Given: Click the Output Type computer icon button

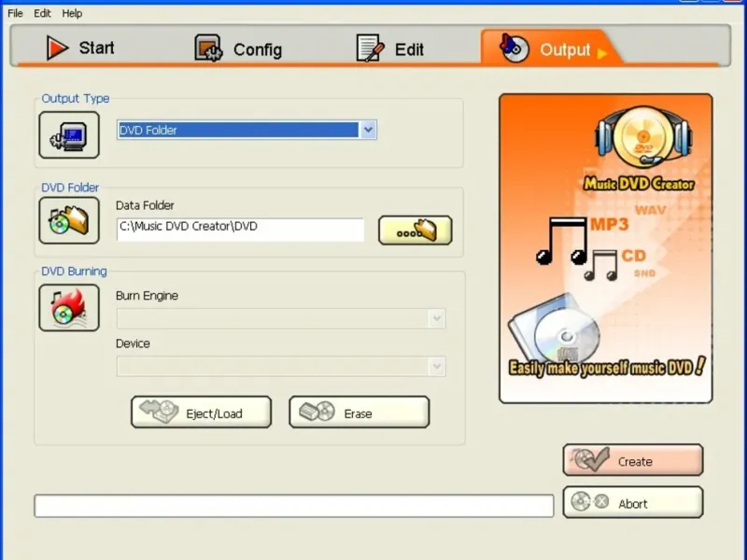Looking at the screenshot, I should point(69,134).
